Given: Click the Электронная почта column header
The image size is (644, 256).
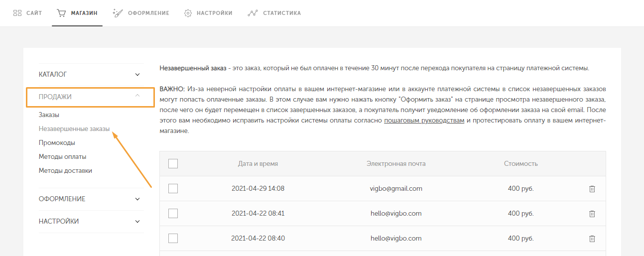Looking at the screenshot, I should [x=396, y=163].
